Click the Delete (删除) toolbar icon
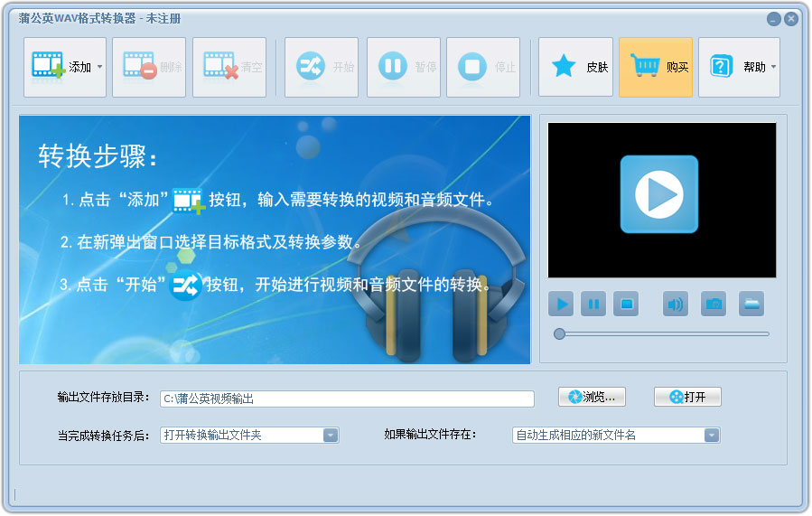 coord(149,67)
